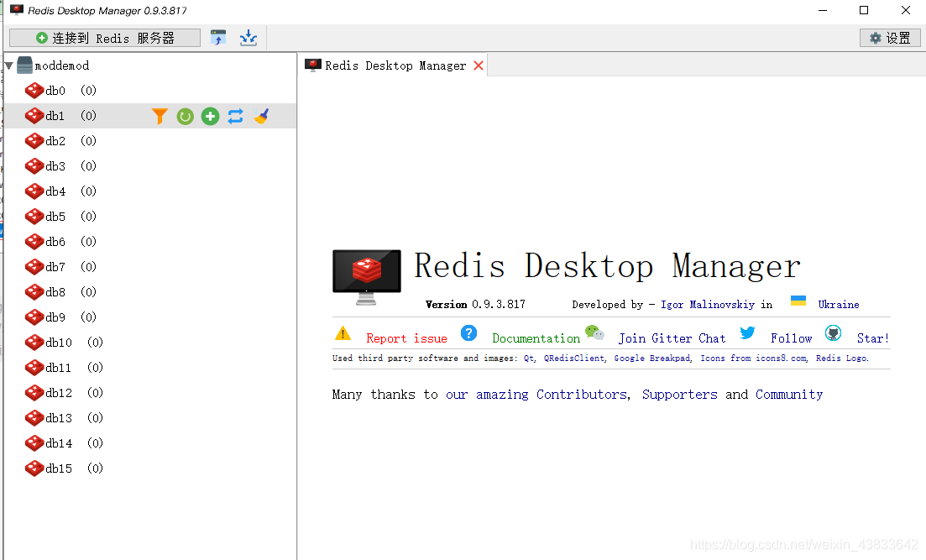
Task: Open the Qt third party link
Action: [x=529, y=358]
